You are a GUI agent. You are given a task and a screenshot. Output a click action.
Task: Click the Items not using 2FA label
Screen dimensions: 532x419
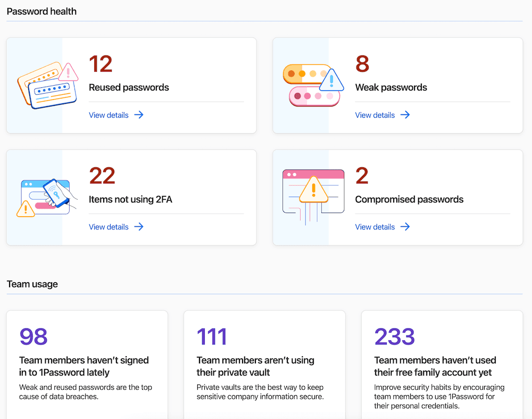[x=131, y=199]
